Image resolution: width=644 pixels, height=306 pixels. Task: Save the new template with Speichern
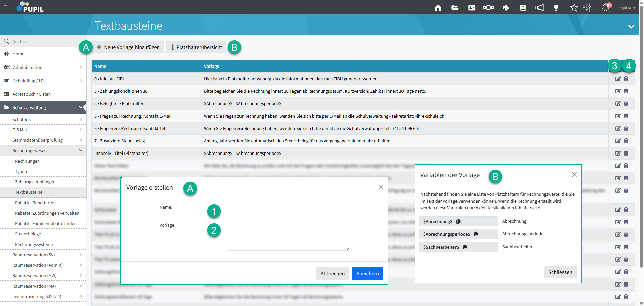click(x=368, y=273)
